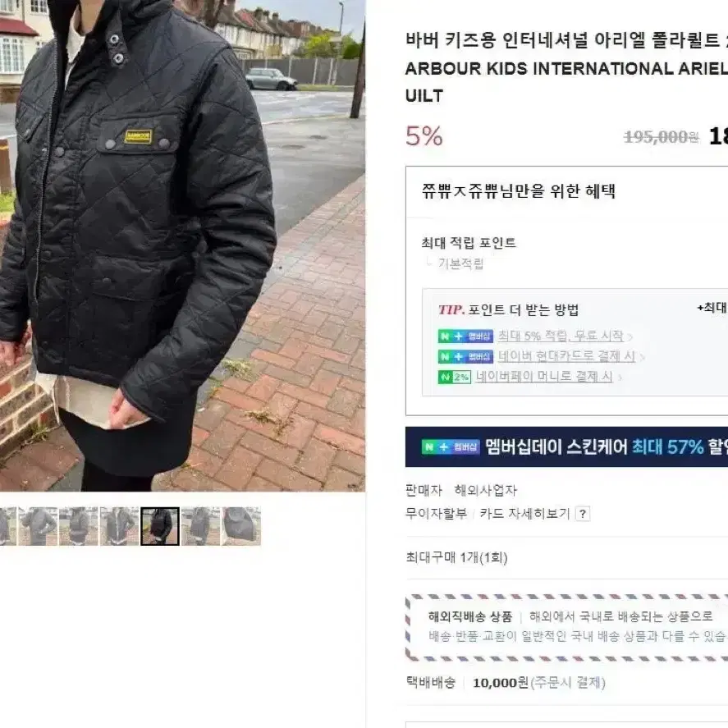Open the 네이버페이 머니로 결제 시 link
728x728 pixels.
[x=544, y=377]
